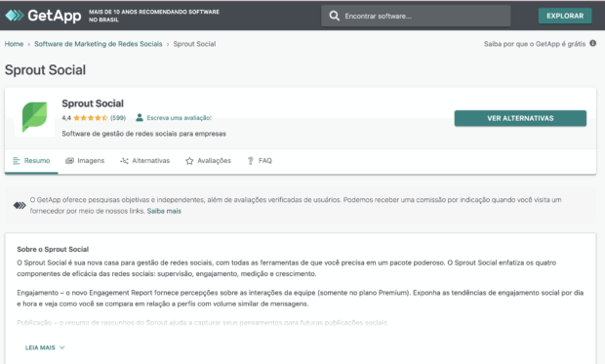Click the Imagens tab picture icon
605x364 pixels.
69,161
